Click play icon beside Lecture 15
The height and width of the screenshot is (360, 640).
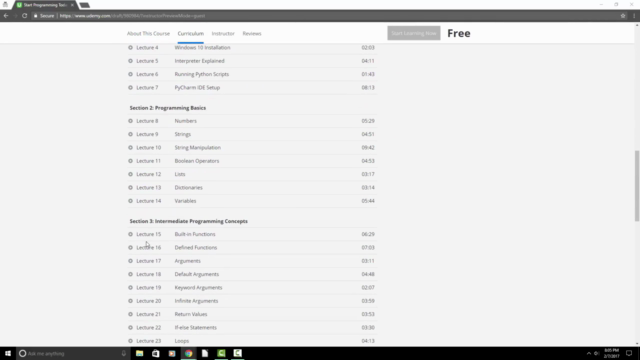tap(130, 234)
